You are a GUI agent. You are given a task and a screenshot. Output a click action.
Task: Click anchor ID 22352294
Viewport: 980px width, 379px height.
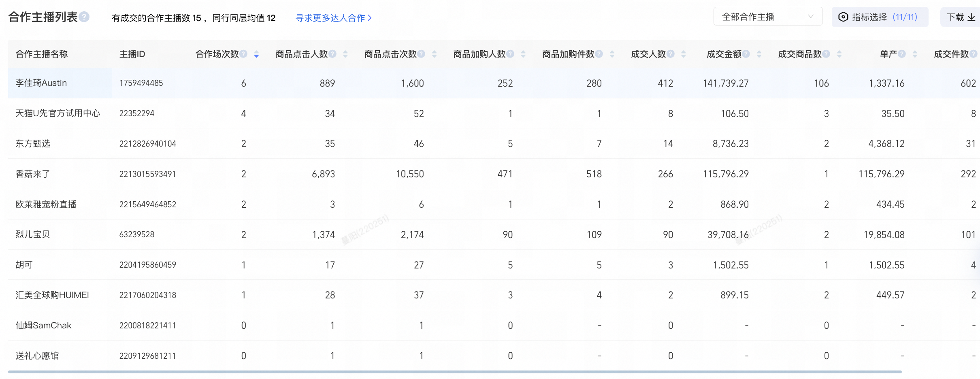pos(136,113)
